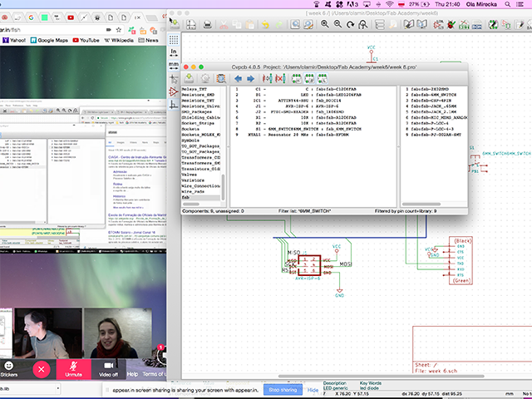Open Cvpcb configuration gear icon
The image size is (532, 399).
pos(205,79)
